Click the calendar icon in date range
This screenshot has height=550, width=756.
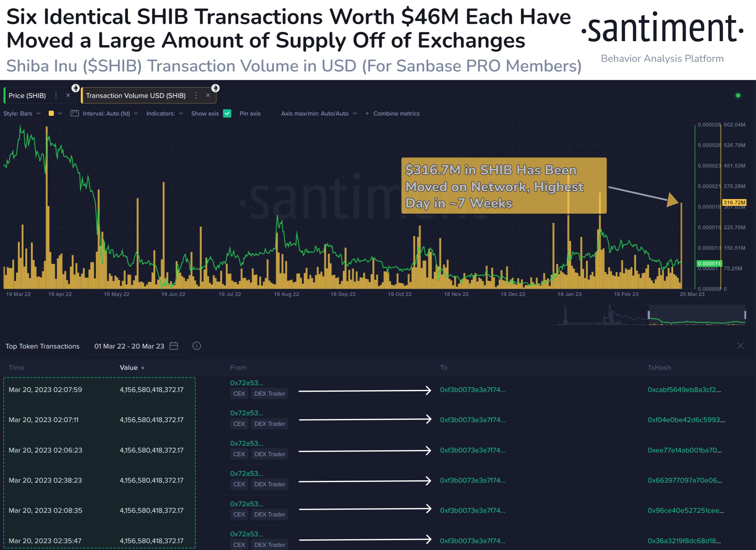[174, 346]
